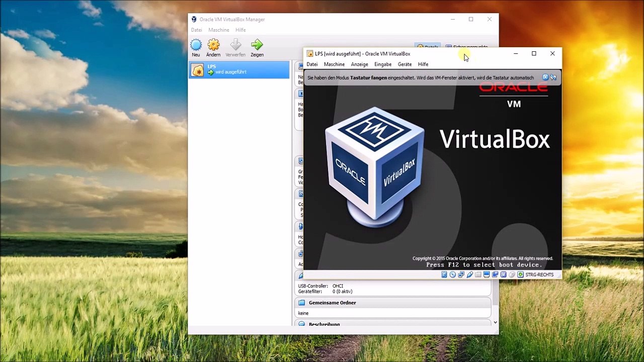The image size is (644, 362).
Task: Minimize the VirtualBox Manager window
Action: pos(453,20)
